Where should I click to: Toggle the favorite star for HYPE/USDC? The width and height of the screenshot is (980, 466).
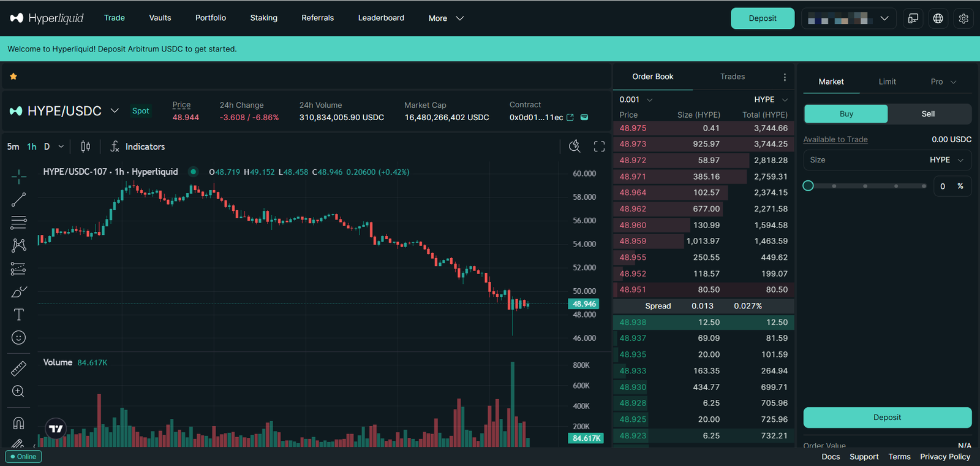13,77
